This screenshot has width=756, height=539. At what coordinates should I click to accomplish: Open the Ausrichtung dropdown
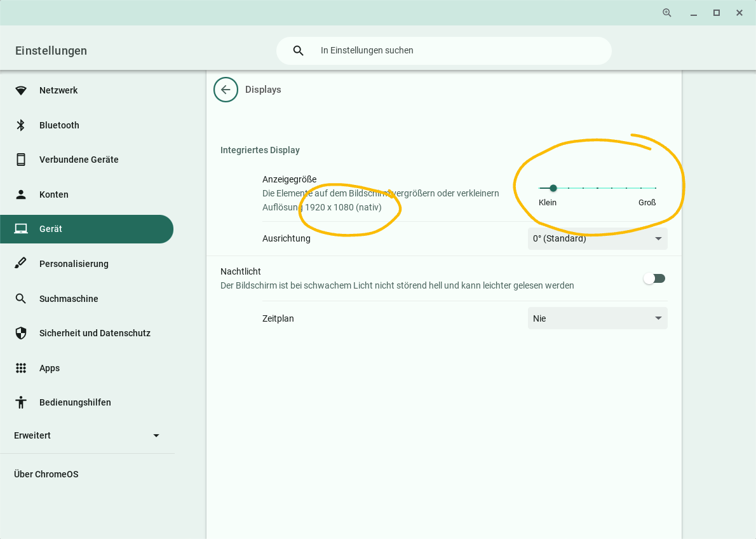tap(597, 238)
